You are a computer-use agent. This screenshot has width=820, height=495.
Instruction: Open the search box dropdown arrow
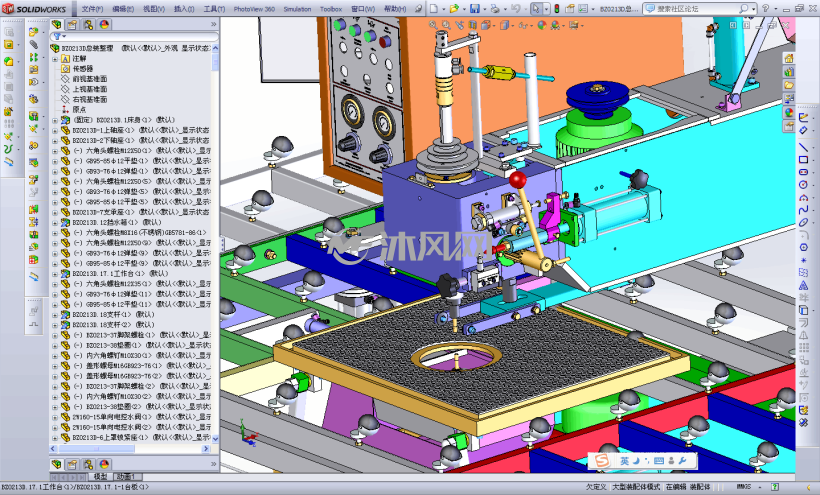click(x=754, y=9)
